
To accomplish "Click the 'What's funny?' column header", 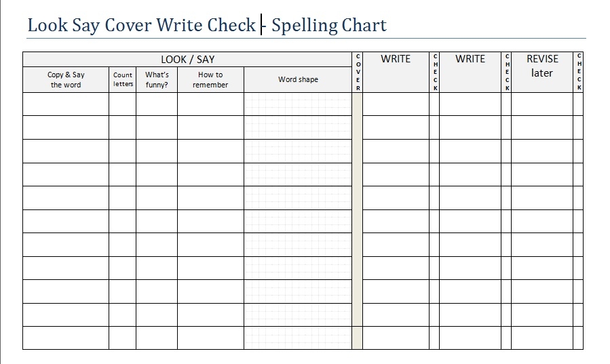I will coord(157,80).
